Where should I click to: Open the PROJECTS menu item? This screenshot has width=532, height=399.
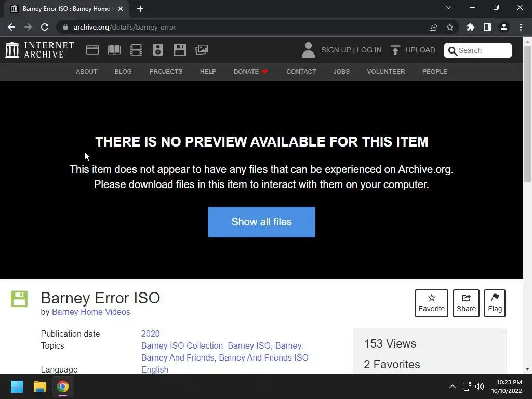click(x=166, y=72)
